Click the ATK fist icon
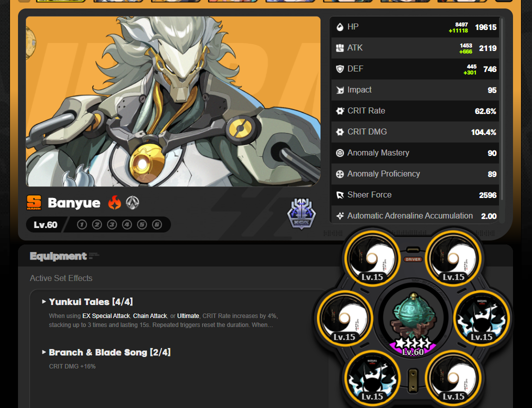Viewport: 532px width, 408px height. coord(339,48)
